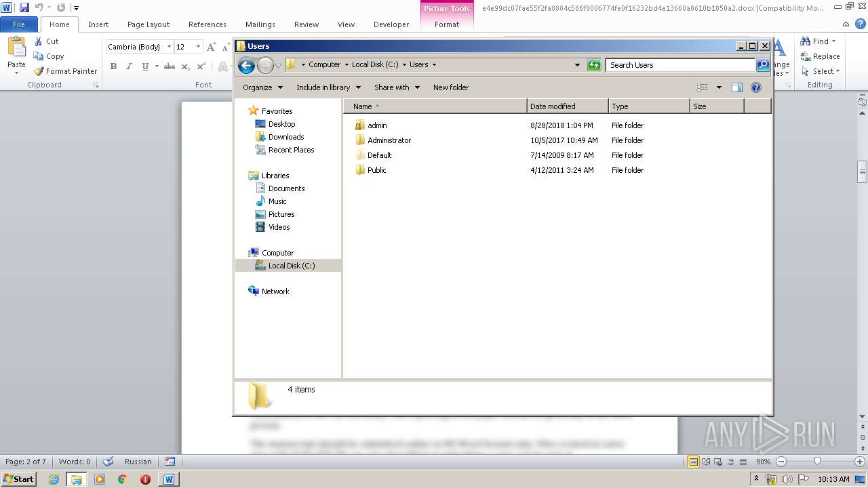Switch Word to Full Screen Reading view

[706, 462]
